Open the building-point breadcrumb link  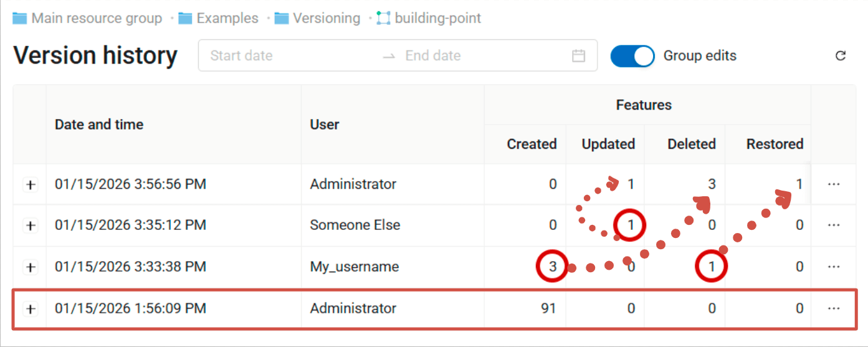pyautogui.click(x=437, y=18)
